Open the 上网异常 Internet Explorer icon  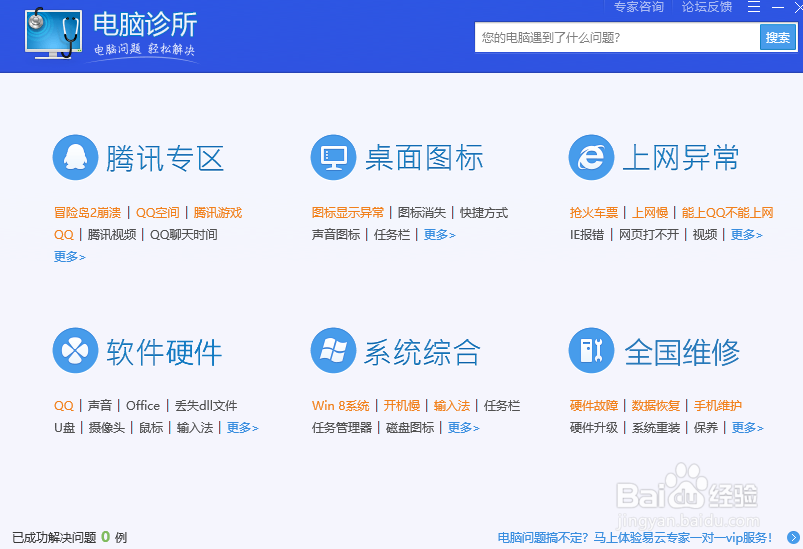[591, 157]
